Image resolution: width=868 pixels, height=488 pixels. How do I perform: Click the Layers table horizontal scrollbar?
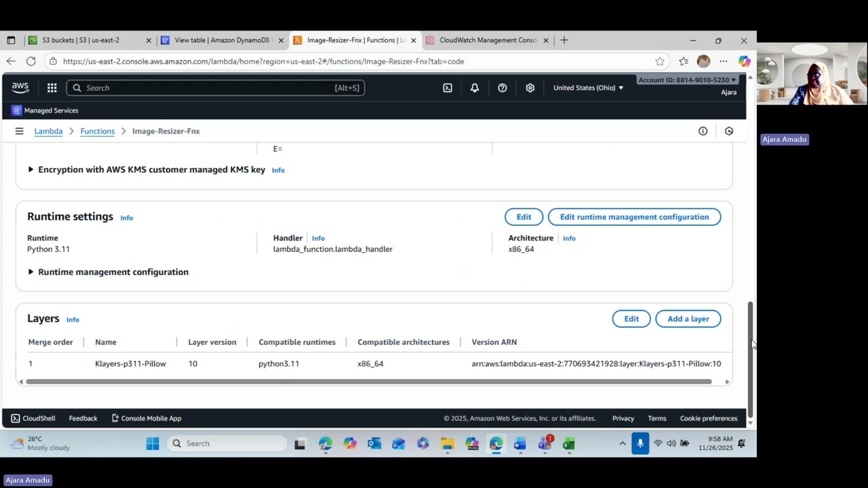tap(369, 382)
